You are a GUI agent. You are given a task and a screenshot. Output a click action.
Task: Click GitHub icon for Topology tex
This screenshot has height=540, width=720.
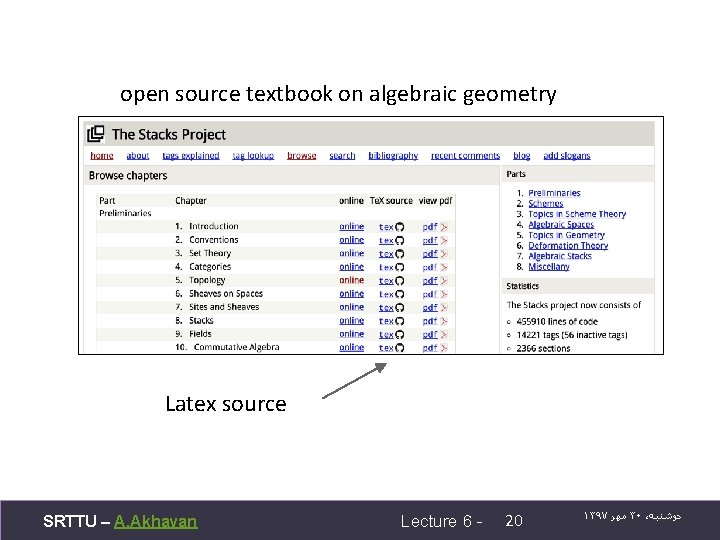click(399, 281)
